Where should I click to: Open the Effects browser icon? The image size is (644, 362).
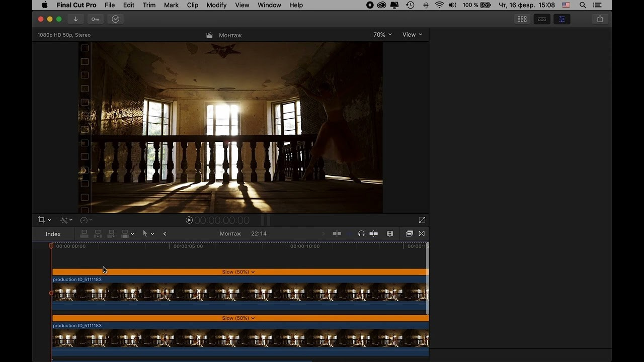(409, 234)
